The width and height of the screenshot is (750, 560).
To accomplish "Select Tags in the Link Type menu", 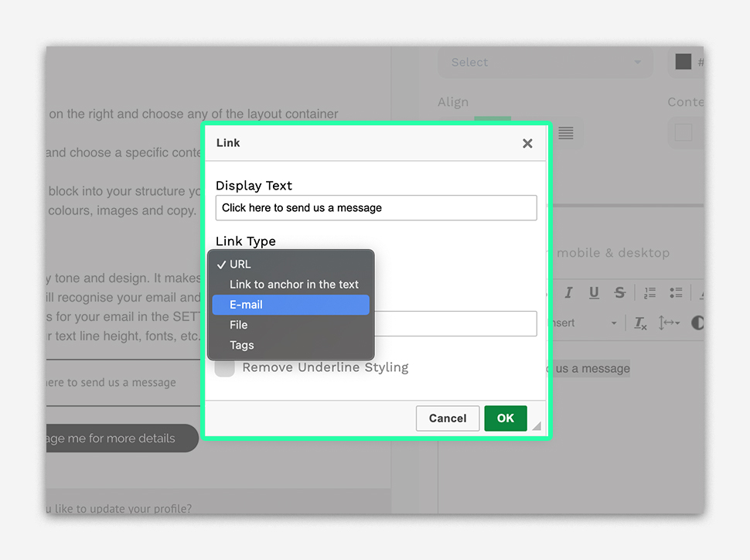I will [x=291, y=345].
